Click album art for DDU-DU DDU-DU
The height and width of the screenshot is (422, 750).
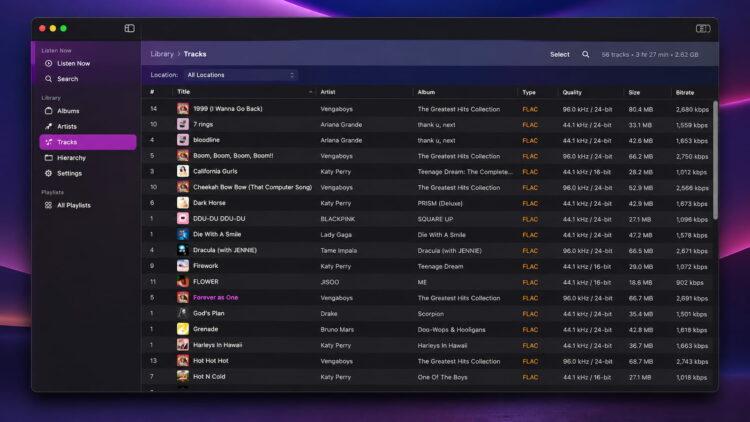coord(183,219)
